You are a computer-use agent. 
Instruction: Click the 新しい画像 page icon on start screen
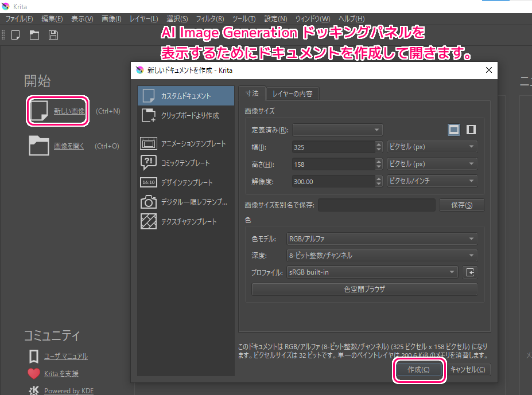[x=38, y=111]
